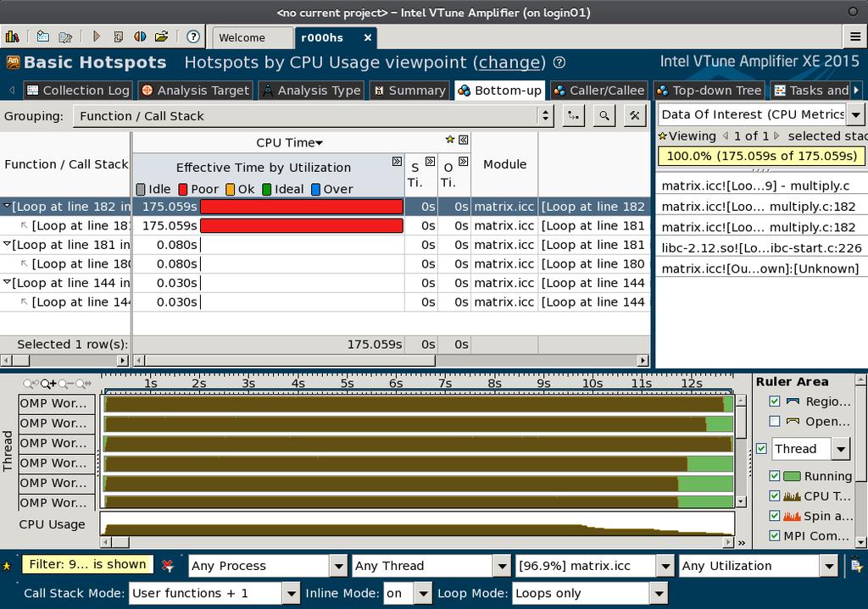Click the timeline zoom in icon
The image size is (868, 609).
(x=48, y=384)
